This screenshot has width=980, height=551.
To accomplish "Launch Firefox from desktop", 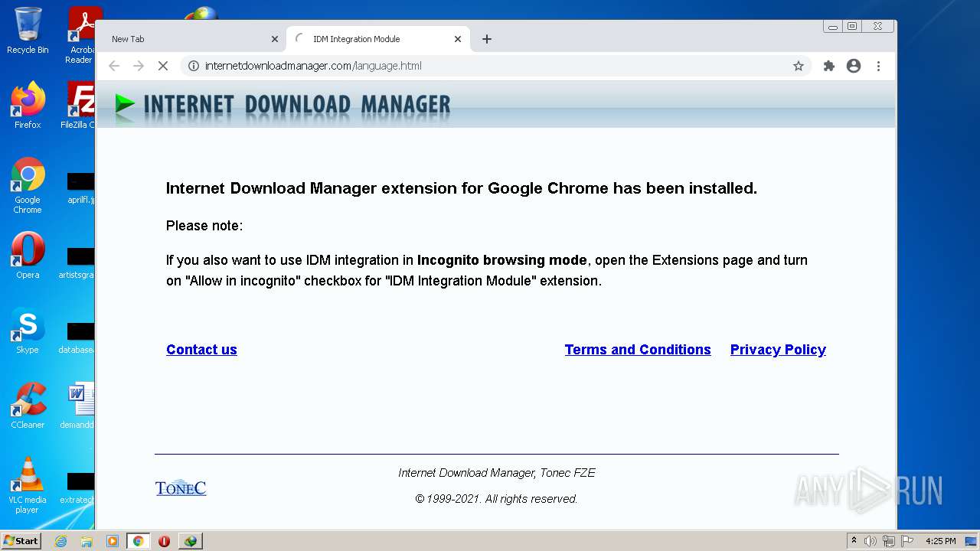I will click(x=28, y=106).
